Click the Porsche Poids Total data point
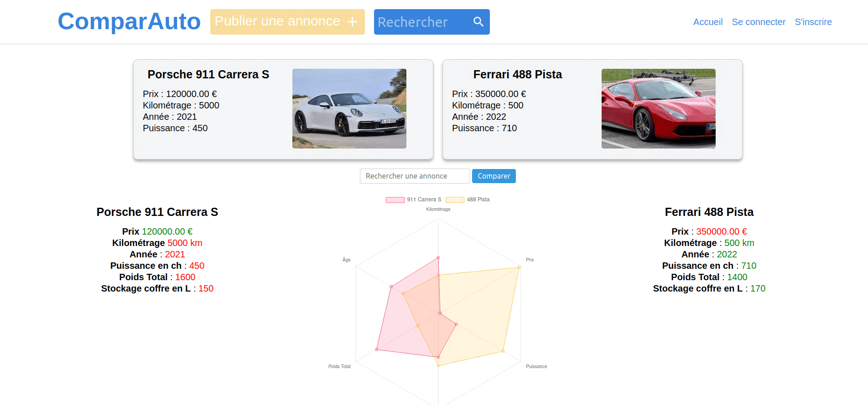Screen dimensions: 868x405 pos(376,349)
